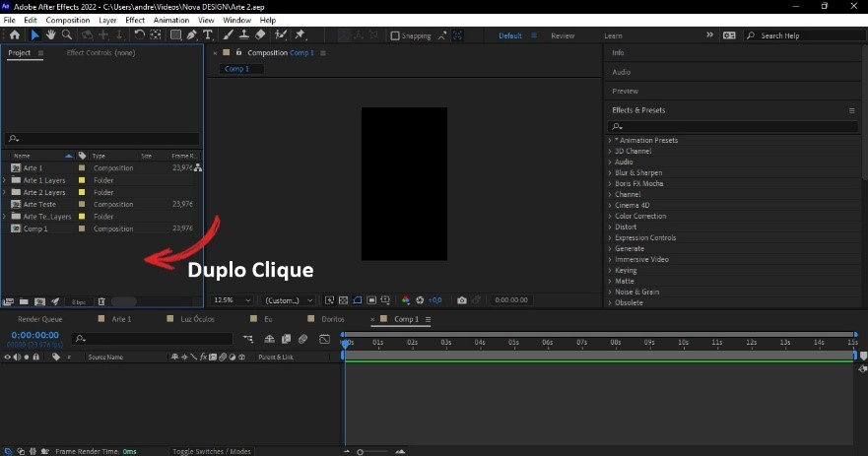This screenshot has height=456, width=868.
Task: Open the Preview panel
Action: (625, 91)
